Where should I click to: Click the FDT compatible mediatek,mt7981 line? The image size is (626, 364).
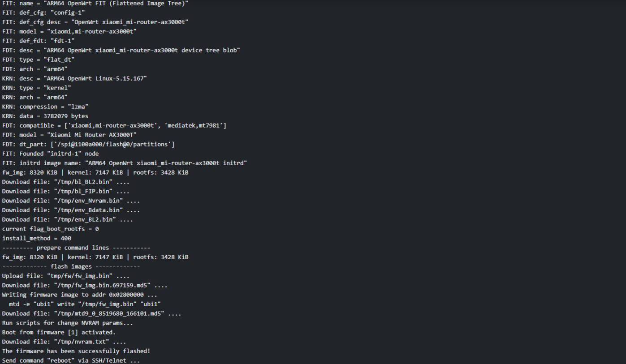[x=114, y=125]
